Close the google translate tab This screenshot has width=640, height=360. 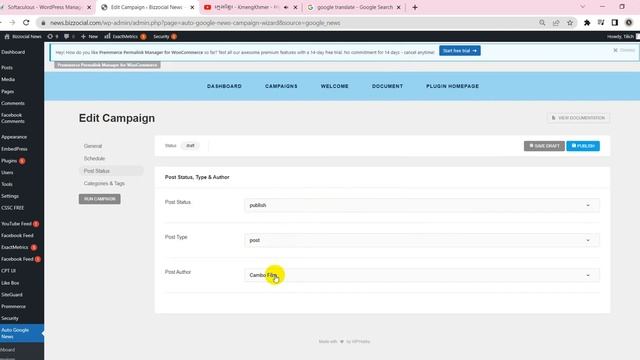[x=399, y=7]
